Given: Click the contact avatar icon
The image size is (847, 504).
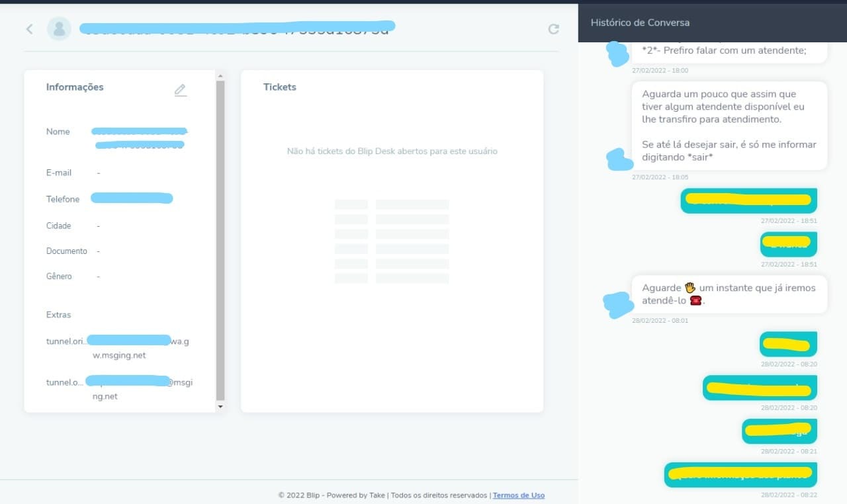Looking at the screenshot, I should click(x=59, y=28).
